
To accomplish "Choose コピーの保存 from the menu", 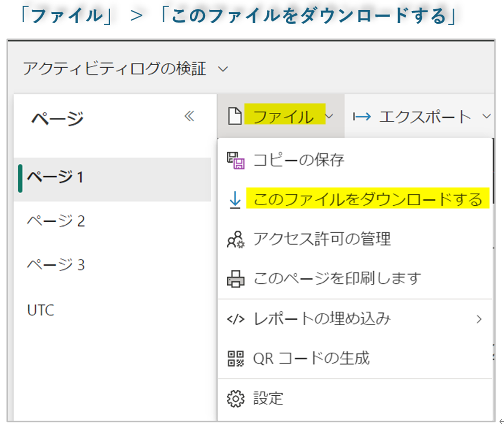I will pos(299,160).
